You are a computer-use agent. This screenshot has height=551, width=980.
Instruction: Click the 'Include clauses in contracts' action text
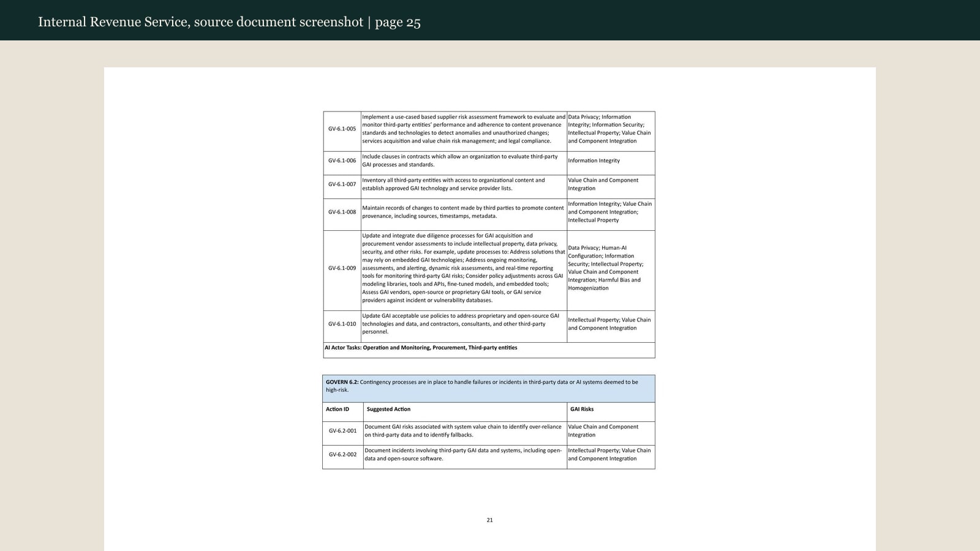tap(460, 160)
